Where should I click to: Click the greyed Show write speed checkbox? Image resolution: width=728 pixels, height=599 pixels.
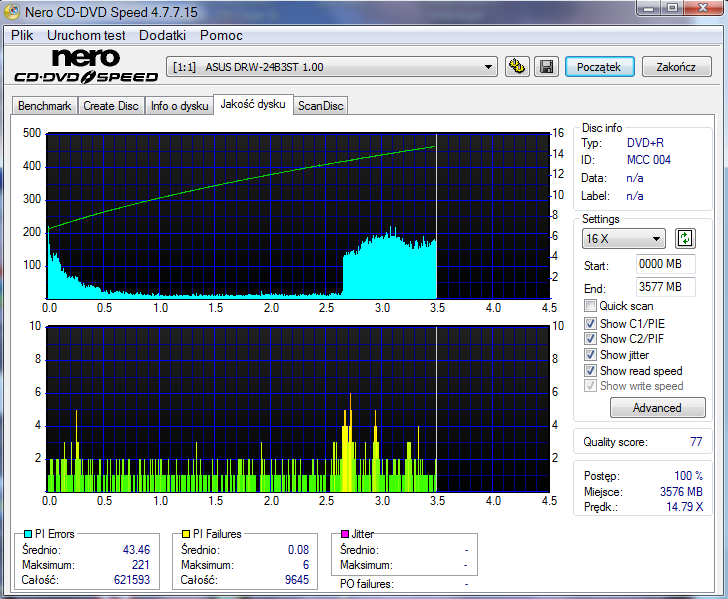pos(590,386)
